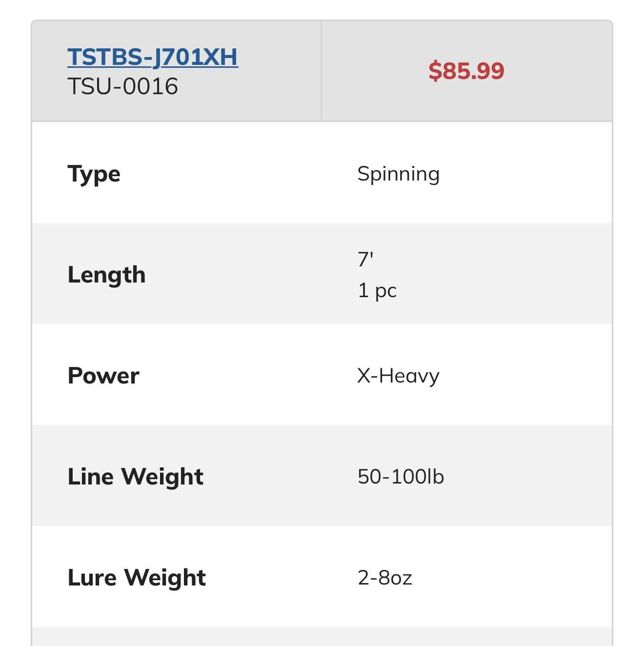Select the 7' length value
This screenshot has width=644, height=646.
tap(365, 259)
